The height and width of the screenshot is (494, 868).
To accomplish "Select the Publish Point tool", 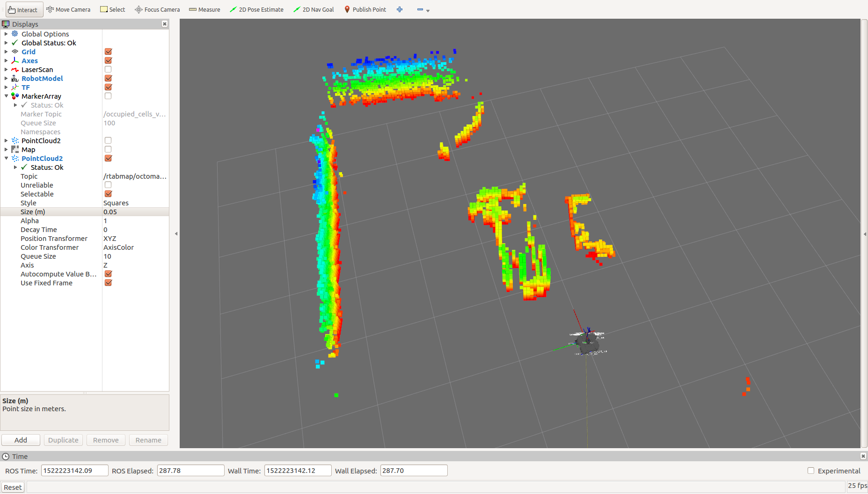I will pyautogui.click(x=365, y=9).
